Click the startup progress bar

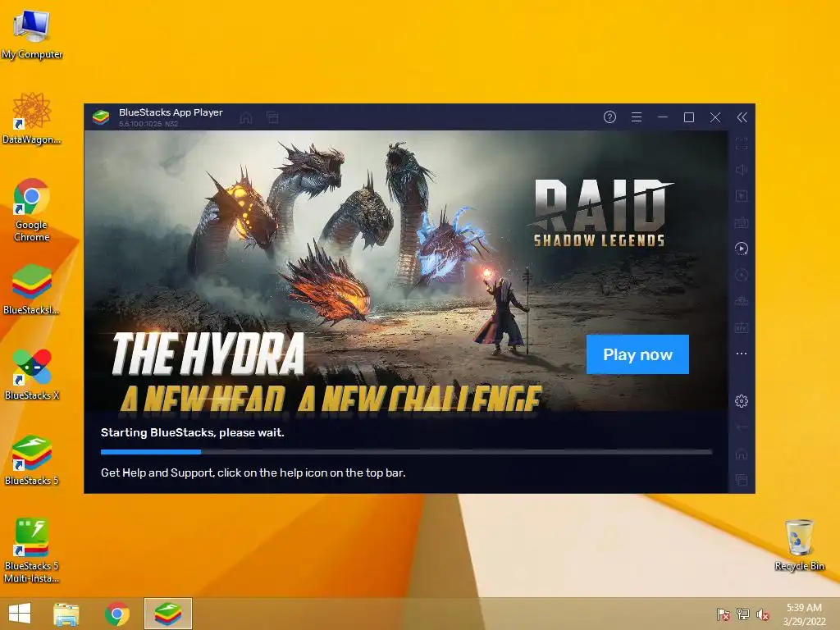[x=407, y=452]
